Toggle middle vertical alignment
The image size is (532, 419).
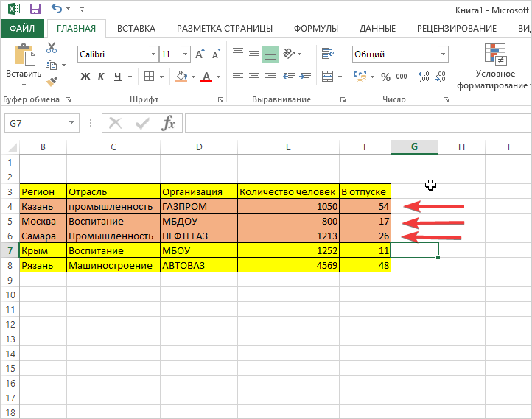tap(253, 54)
